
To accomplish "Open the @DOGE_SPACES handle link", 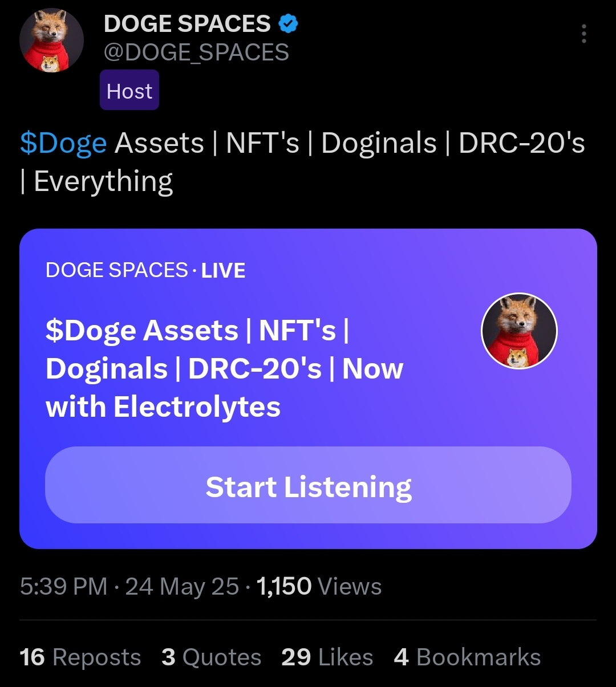I will pos(196,53).
